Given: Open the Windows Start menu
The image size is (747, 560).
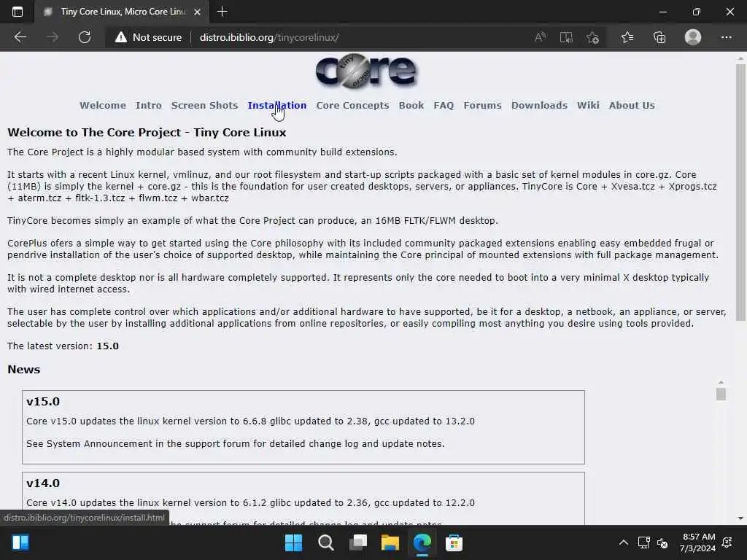Looking at the screenshot, I should click(x=293, y=542).
